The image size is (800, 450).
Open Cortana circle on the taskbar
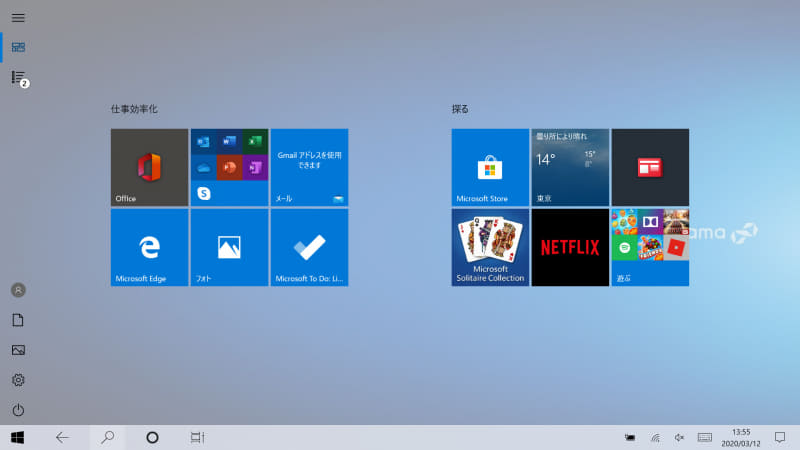tap(153, 438)
